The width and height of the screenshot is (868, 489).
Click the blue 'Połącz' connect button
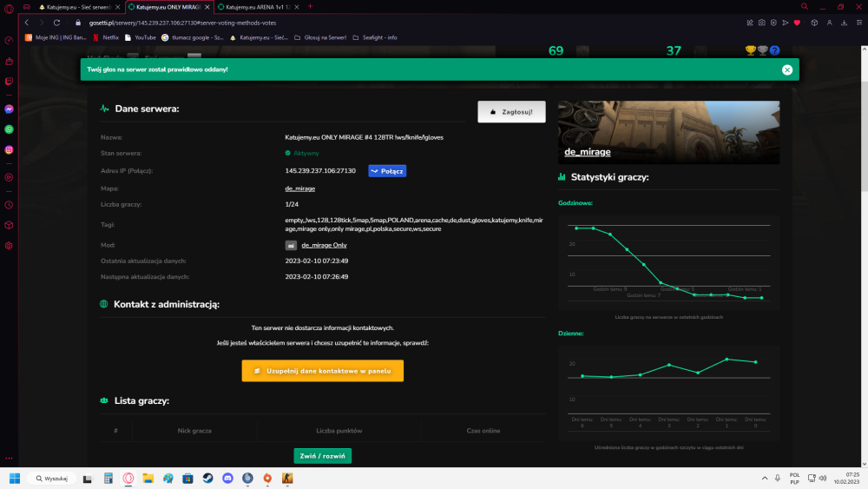pos(387,171)
